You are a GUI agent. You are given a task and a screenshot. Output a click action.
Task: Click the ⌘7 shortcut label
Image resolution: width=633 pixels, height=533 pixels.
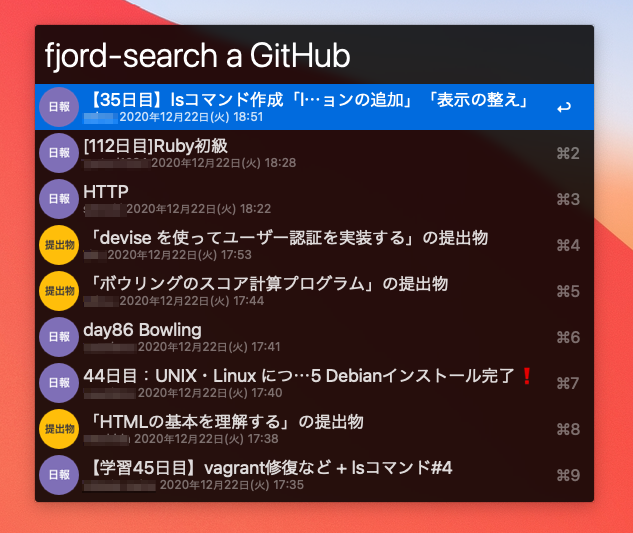[x=568, y=384]
